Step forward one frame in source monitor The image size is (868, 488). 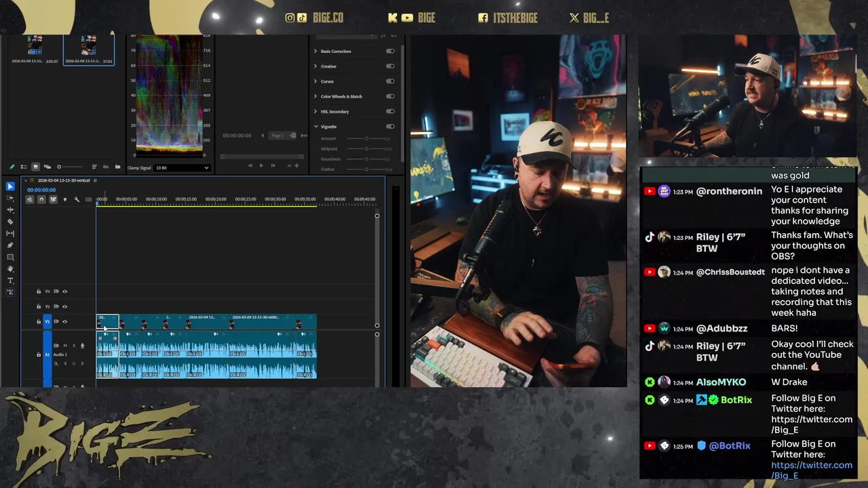click(x=273, y=165)
